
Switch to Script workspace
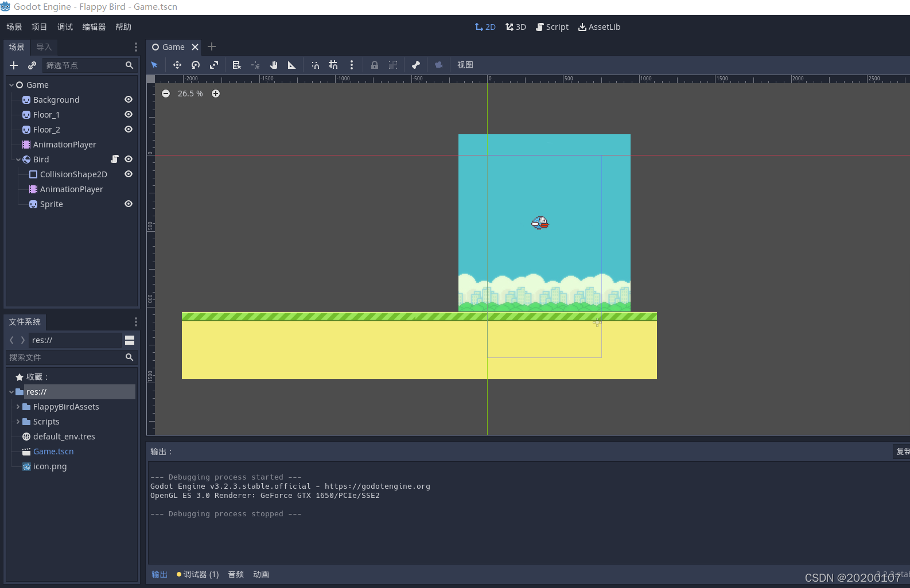(552, 27)
